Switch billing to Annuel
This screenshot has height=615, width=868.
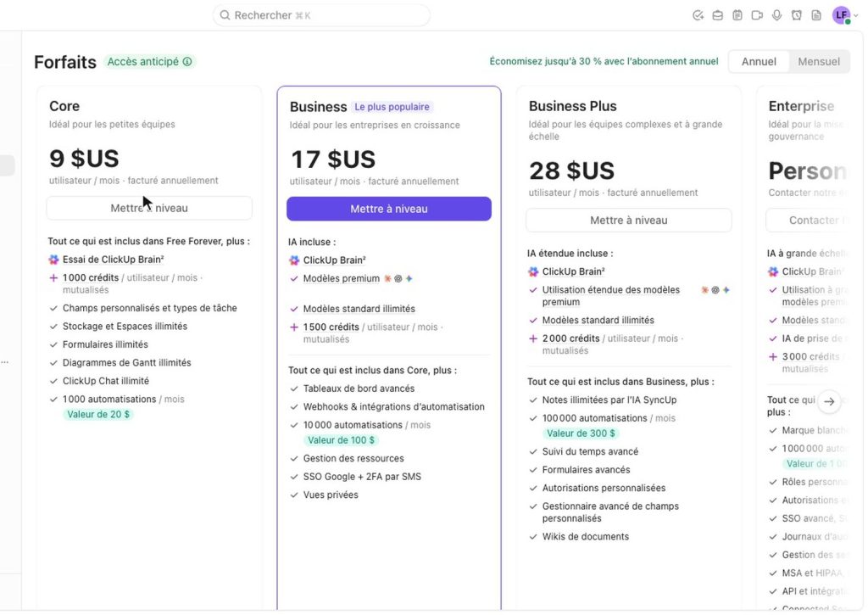[x=759, y=61]
